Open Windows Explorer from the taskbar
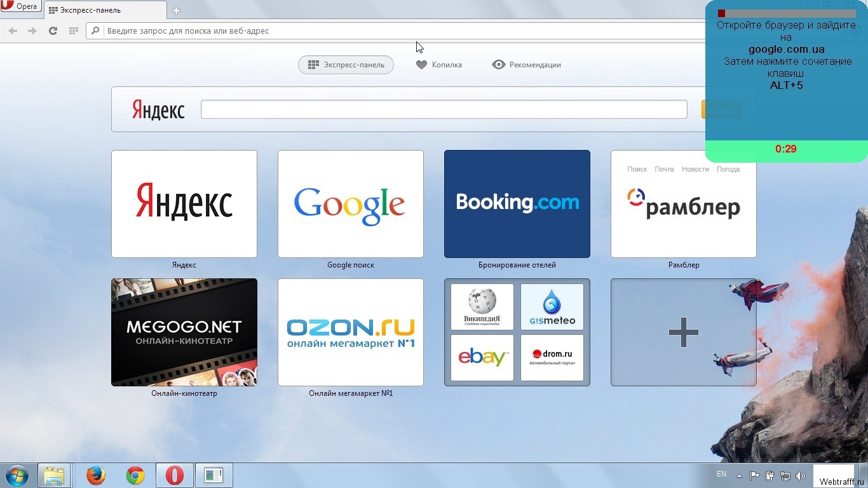The width and height of the screenshot is (868, 488). tap(54, 475)
